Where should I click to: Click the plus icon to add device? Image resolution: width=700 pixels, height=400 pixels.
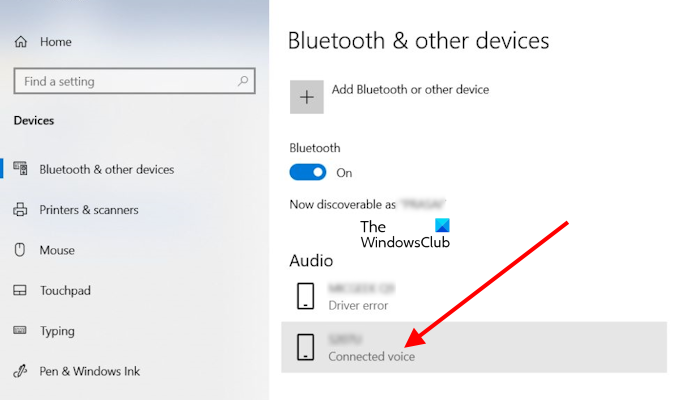pos(306,97)
